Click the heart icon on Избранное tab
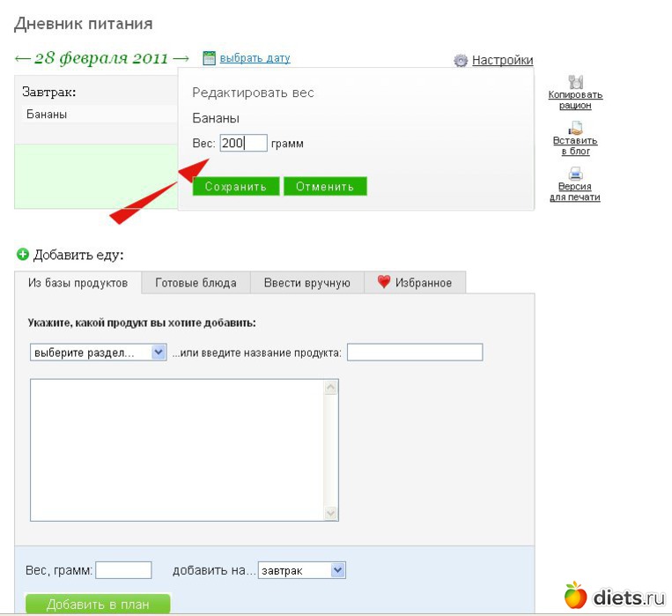The width and height of the screenshot is (672, 616). coord(384,283)
